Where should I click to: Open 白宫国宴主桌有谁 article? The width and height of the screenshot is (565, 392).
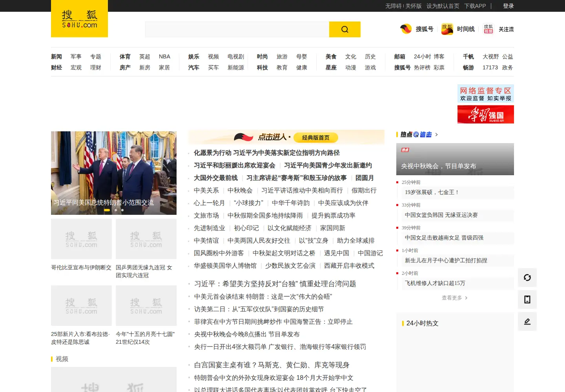(x=272, y=365)
